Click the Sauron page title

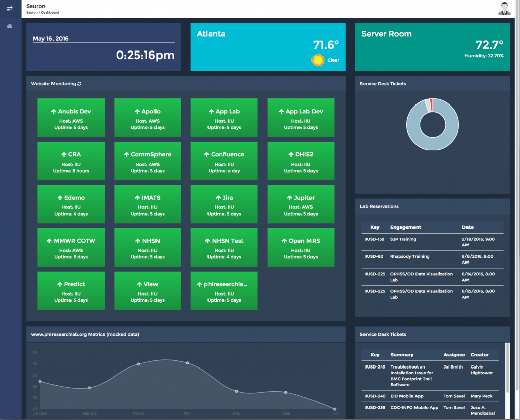(x=36, y=6)
